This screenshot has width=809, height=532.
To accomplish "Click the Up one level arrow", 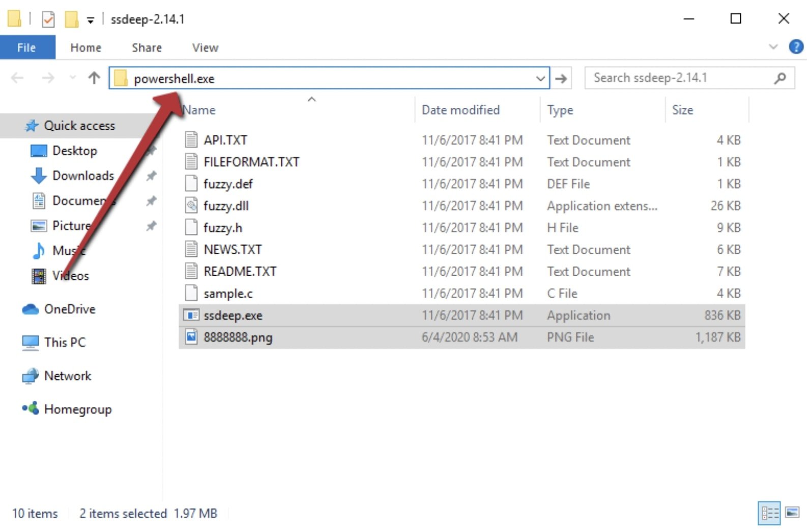I will click(x=94, y=78).
